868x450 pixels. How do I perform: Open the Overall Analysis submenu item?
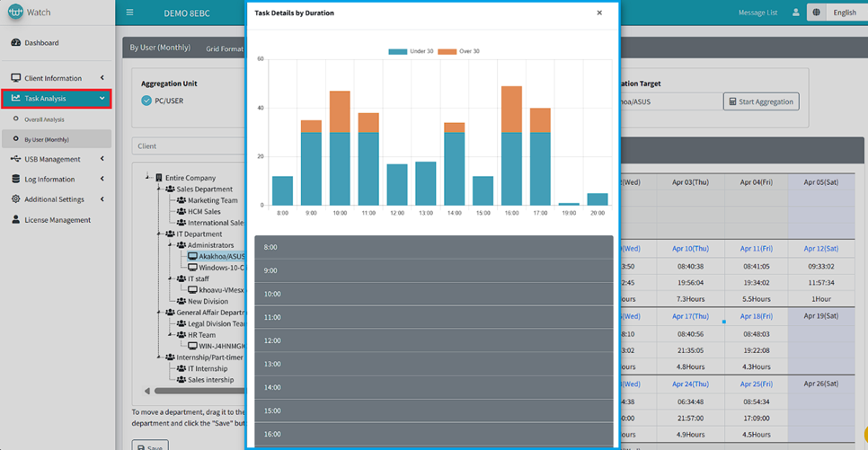click(44, 119)
